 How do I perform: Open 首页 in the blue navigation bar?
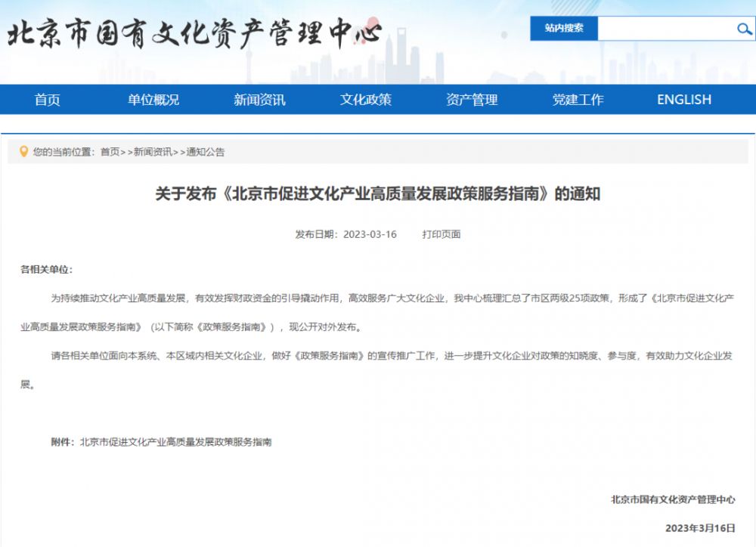pyautogui.click(x=47, y=100)
